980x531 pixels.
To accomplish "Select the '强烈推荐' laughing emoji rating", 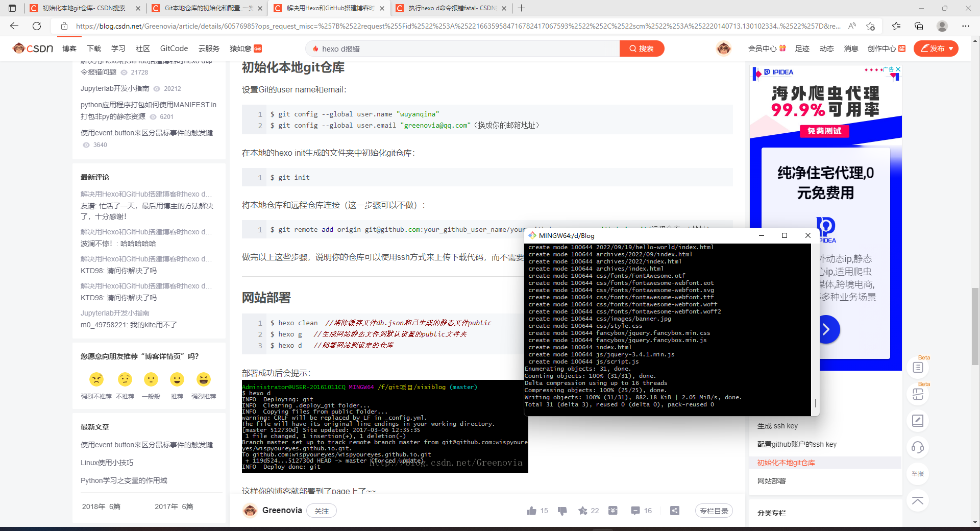I will click(203, 379).
